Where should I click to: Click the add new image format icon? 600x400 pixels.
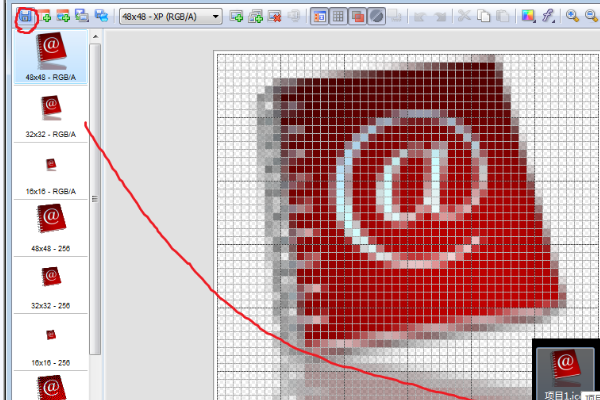237,16
